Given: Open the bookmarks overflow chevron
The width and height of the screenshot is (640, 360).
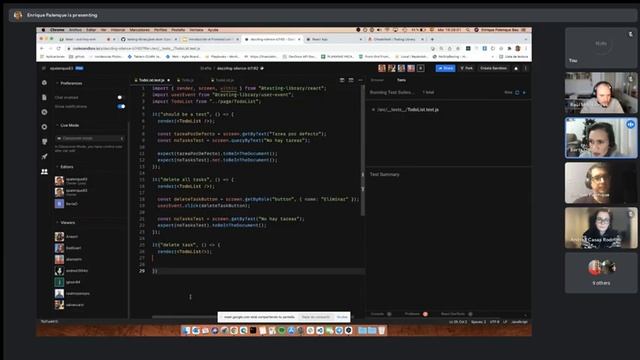Looking at the screenshot, I should pyautogui.click(x=492, y=57).
